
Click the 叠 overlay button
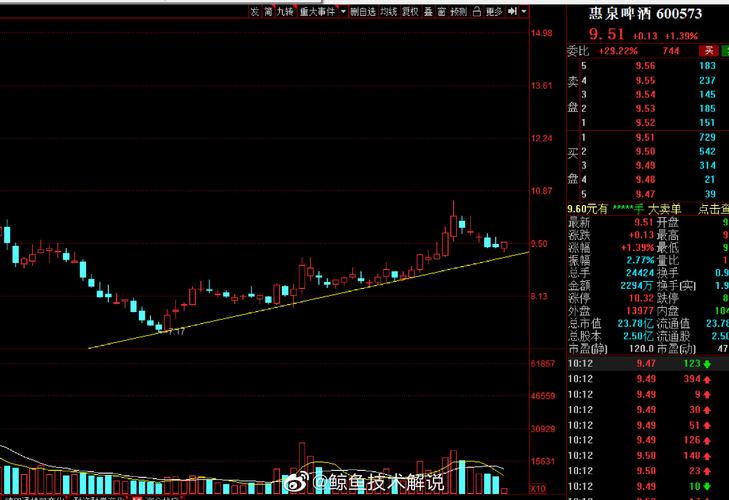tap(428, 12)
